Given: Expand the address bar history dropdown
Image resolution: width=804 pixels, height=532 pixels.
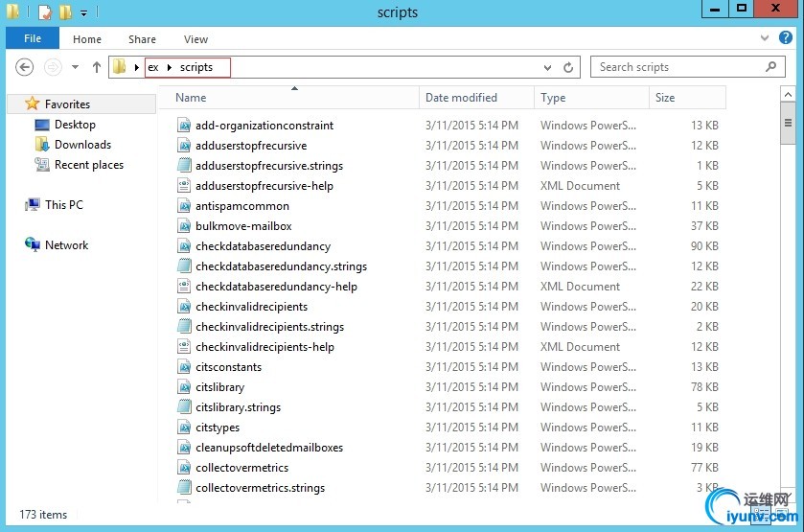Looking at the screenshot, I should 547,67.
